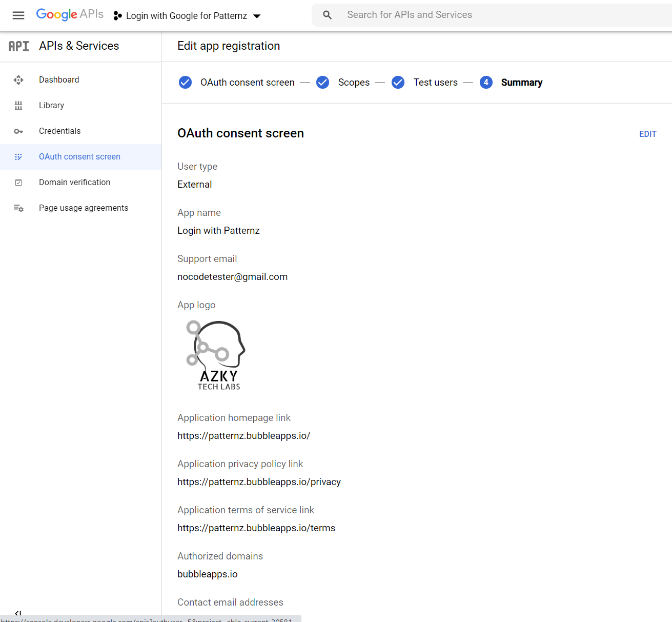The image size is (672, 622).
Task: Click the Library icon in sidebar
Action: (x=18, y=106)
